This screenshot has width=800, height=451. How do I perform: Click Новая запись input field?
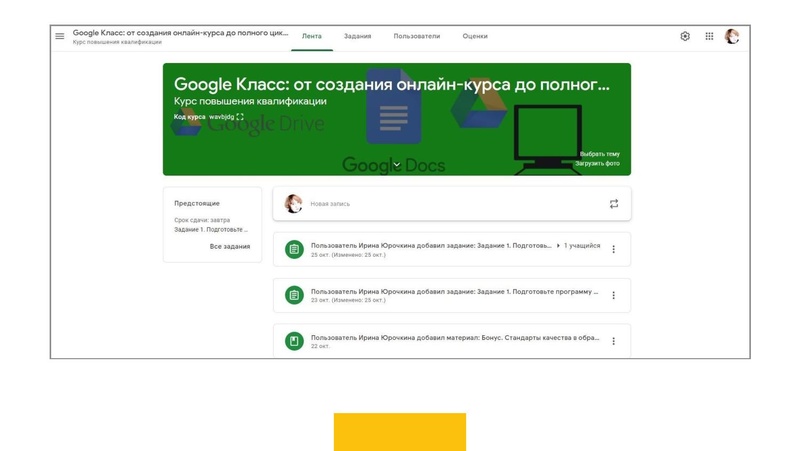[452, 204]
